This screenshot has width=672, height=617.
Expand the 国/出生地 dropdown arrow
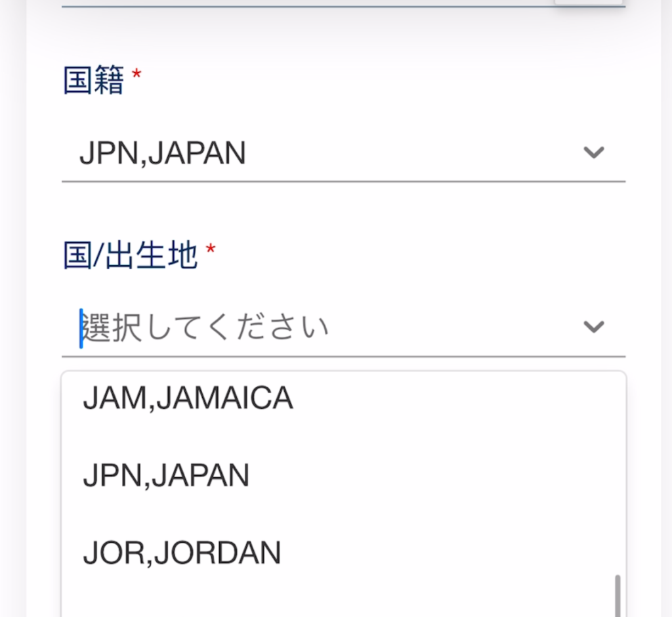(593, 326)
